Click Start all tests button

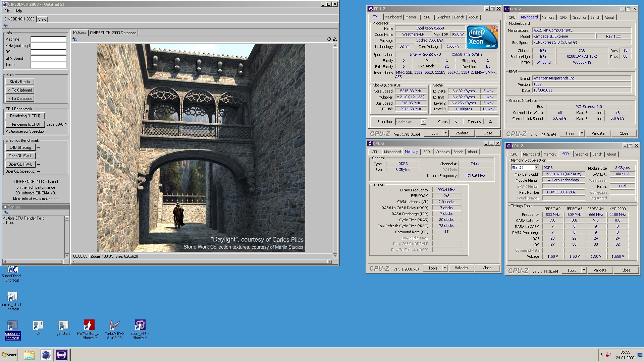(x=20, y=82)
